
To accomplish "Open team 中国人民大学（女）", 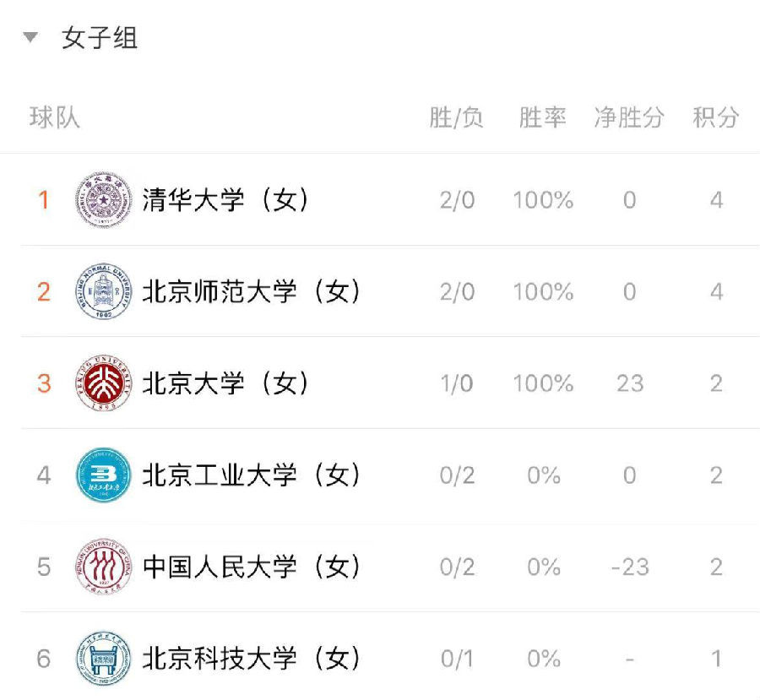I will tap(251, 567).
